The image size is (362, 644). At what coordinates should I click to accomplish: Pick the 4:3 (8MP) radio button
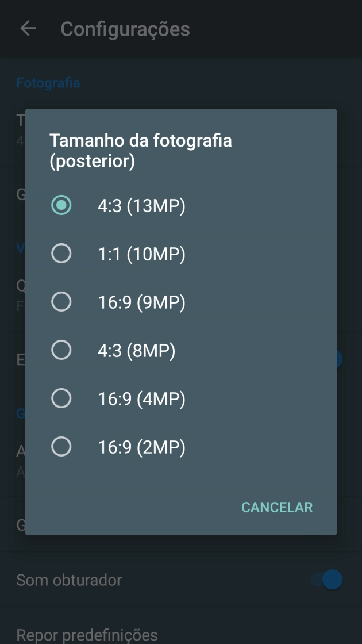61,350
